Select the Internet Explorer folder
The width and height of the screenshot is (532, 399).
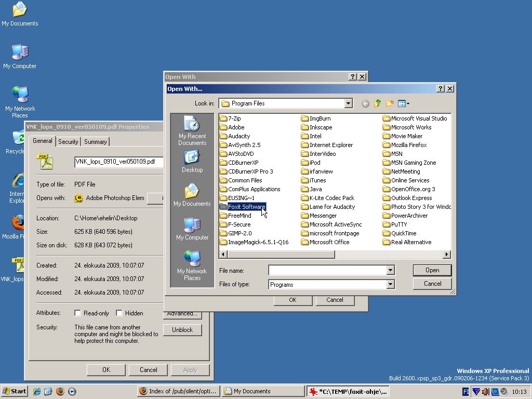[x=327, y=145]
